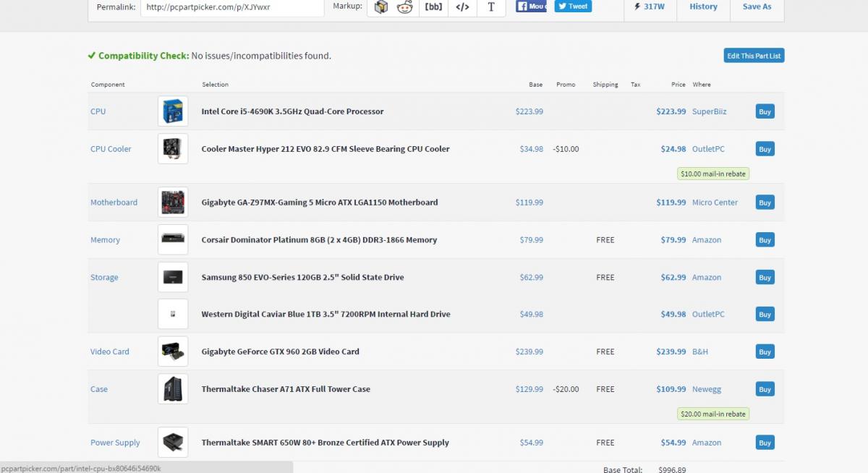
Task: Open the Thermaltake SMART power supply thumbnail
Action: pos(173,443)
